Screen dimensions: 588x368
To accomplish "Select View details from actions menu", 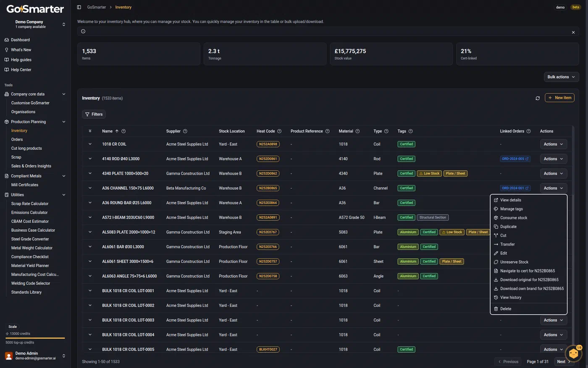I will 528,200.
